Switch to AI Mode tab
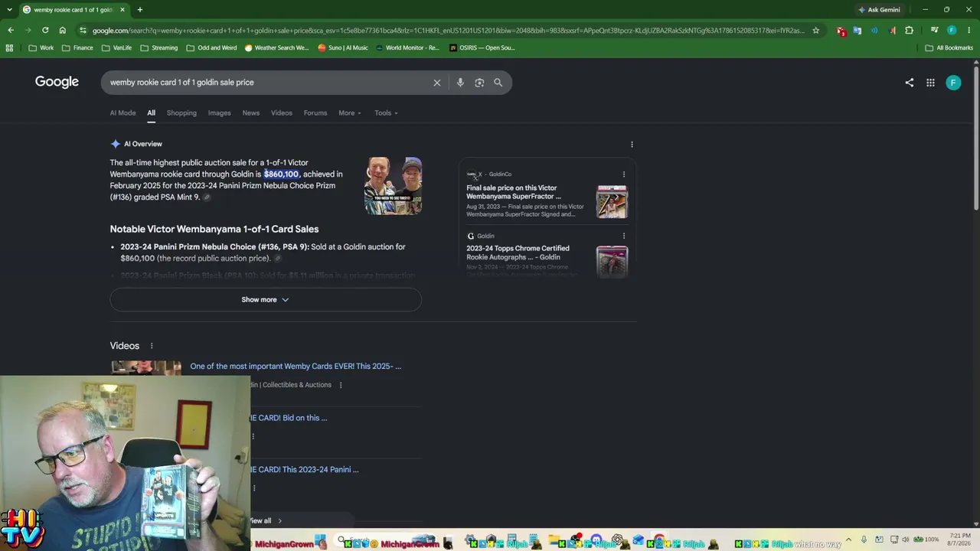Image resolution: width=980 pixels, height=551 pixels. pyautogui.click(x=122, y=113)
